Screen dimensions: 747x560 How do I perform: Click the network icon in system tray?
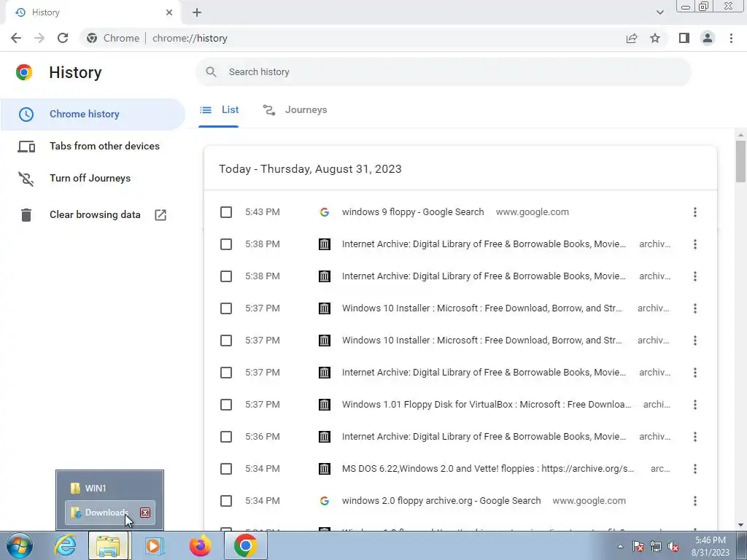[656, 546]
